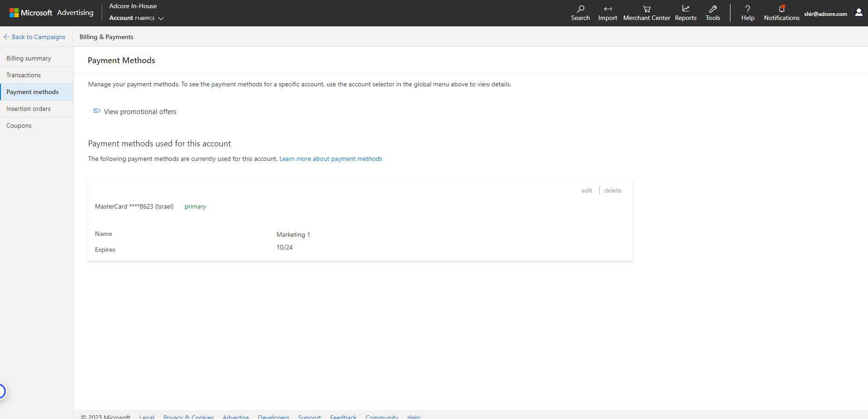Viewport: 868px width, 419px height.
Task: Check Notifications
Action: pos(781,13)
